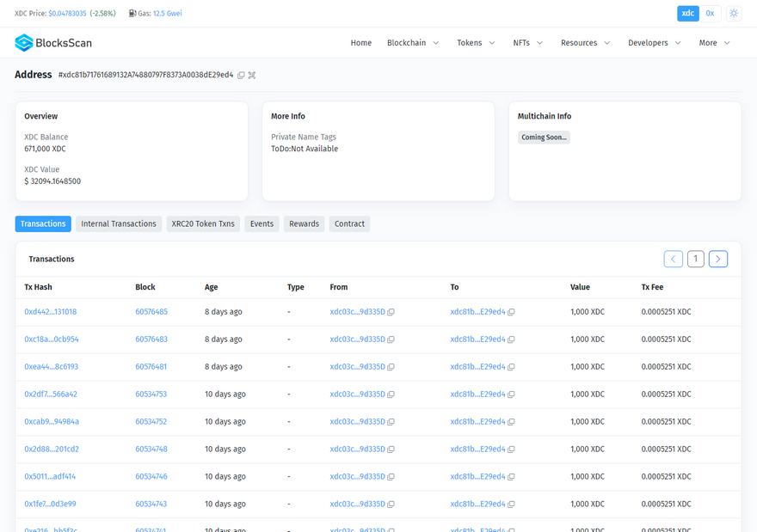Switch address prefix to xdc
The image size is (757, 532).
687,14
